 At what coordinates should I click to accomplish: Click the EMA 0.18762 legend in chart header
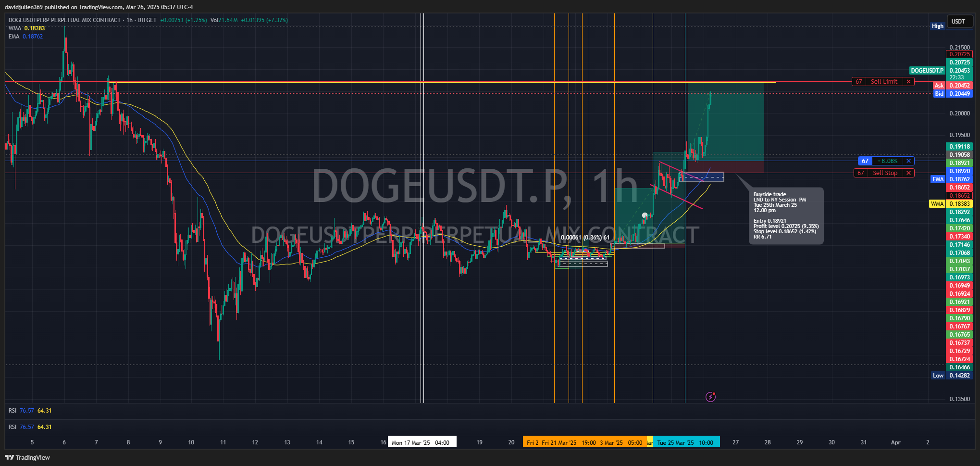(x=25, y=37)
